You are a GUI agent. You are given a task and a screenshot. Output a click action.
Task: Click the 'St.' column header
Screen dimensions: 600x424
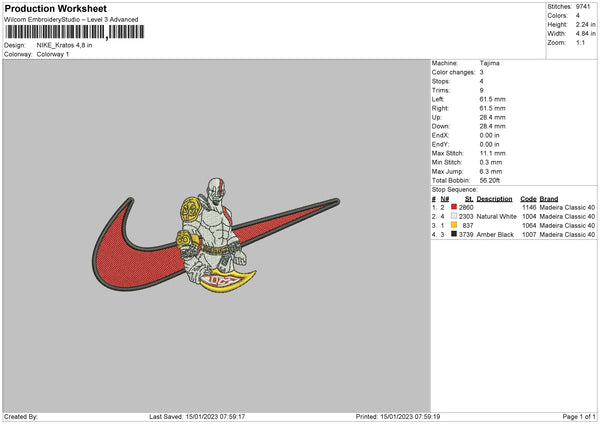tap(469, 199)
